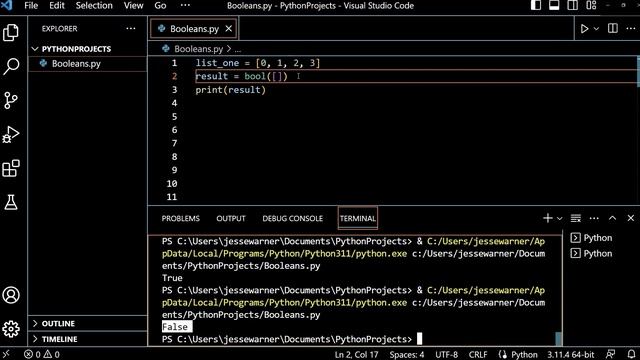Open the Search view
This screenshot has width=640, height=360.
click(11, 66)
